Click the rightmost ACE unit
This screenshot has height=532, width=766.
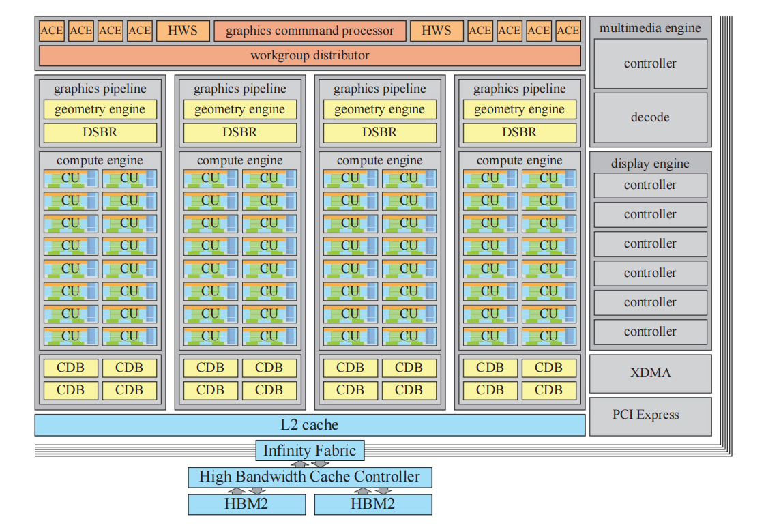point(567,30)
